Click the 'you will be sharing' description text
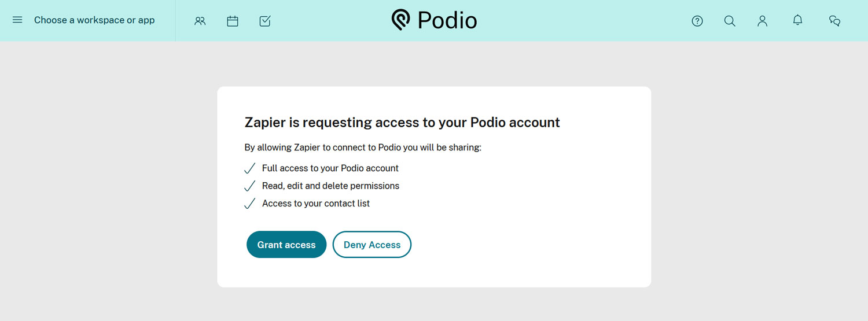This screenshot has height=321, width=868. coord(363,147)
